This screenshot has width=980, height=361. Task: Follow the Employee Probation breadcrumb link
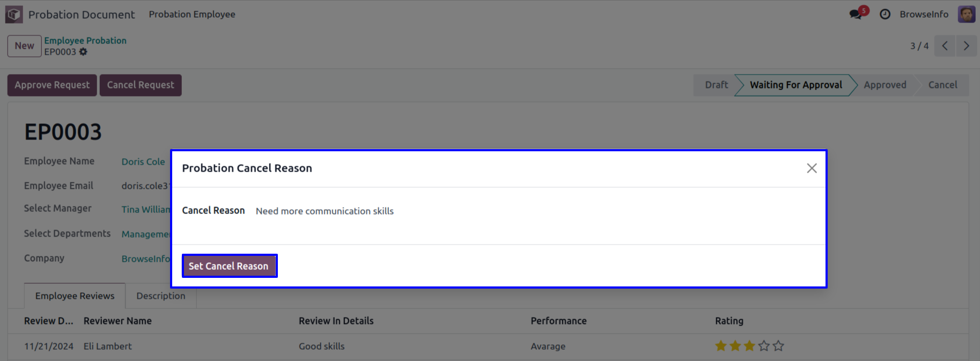coord(85,41)
